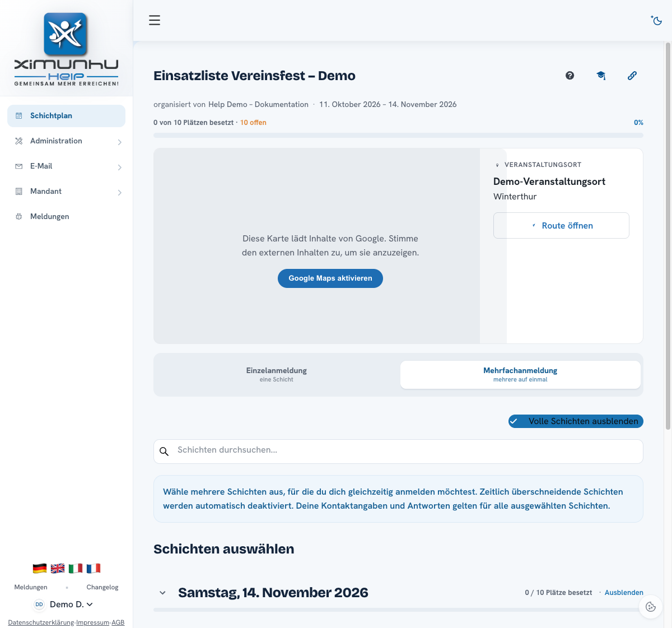This screenshot has height=628, width=672.
Task: Click the DD user avatar
Action: (39, 604)
